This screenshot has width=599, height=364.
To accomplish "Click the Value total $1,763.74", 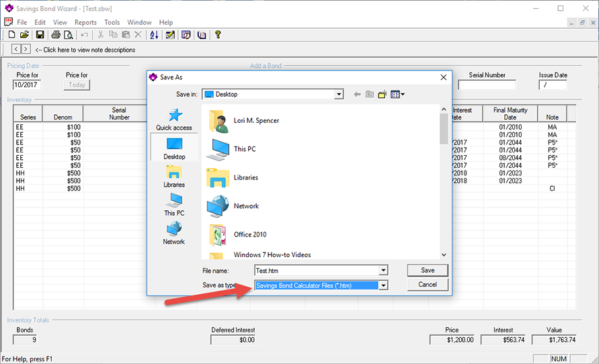I will [x=554, y=340].
